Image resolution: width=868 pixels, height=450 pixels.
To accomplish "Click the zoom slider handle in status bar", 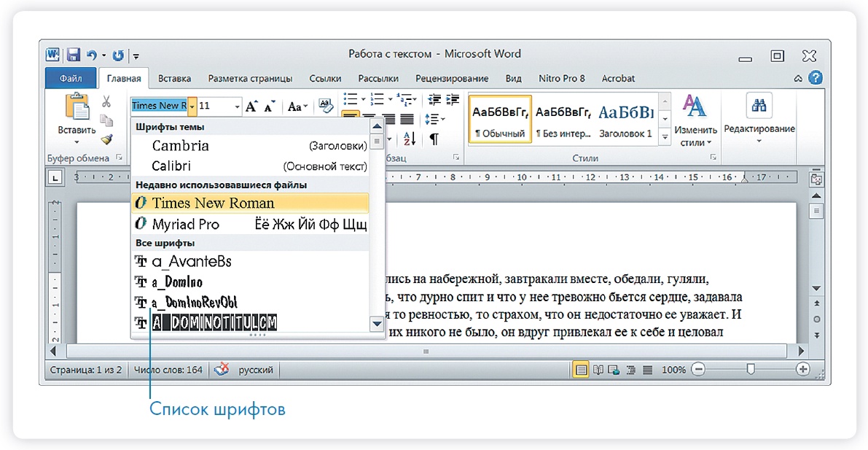I will point(750,370).
